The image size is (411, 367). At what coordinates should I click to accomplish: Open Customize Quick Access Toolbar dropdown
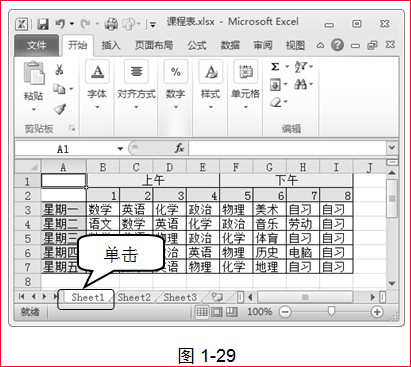[153, 24]
